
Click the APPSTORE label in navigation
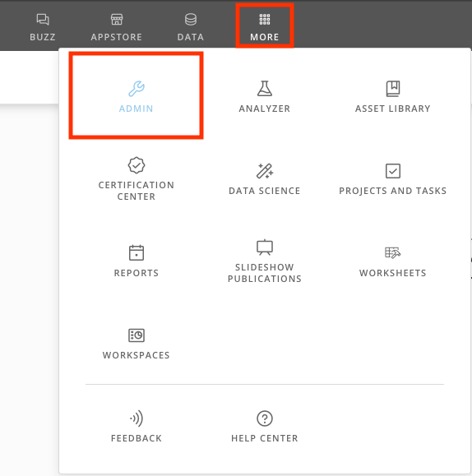[117, 37]
